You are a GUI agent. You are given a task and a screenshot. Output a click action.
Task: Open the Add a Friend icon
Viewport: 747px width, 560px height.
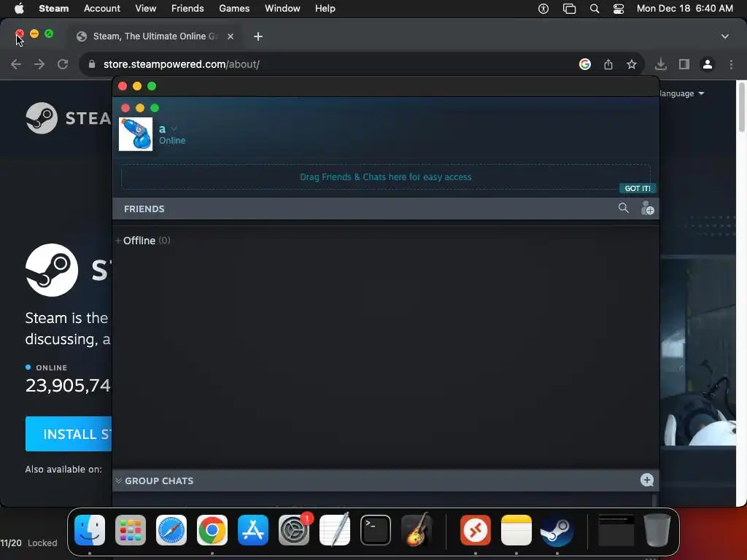point(647,208)
